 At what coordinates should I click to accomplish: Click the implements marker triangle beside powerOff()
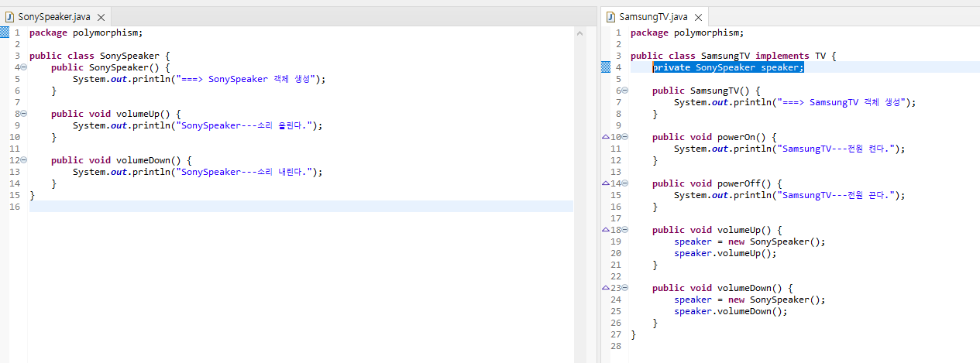point(606,183)
